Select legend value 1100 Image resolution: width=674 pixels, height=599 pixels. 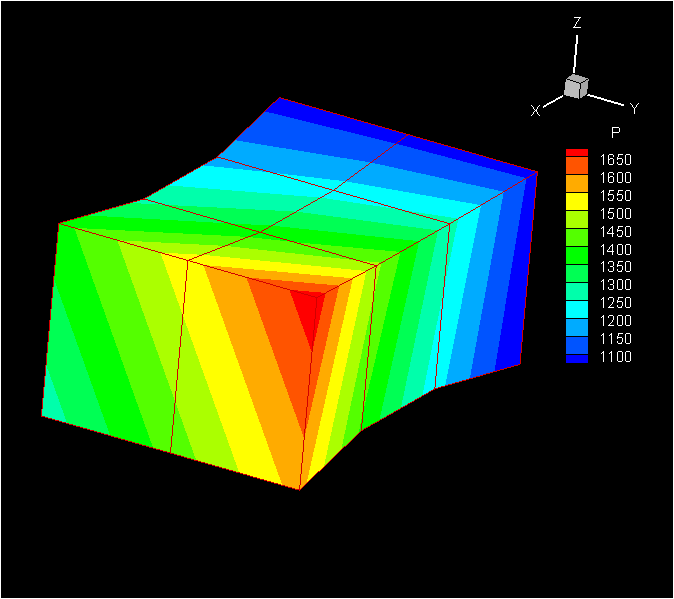616,357
